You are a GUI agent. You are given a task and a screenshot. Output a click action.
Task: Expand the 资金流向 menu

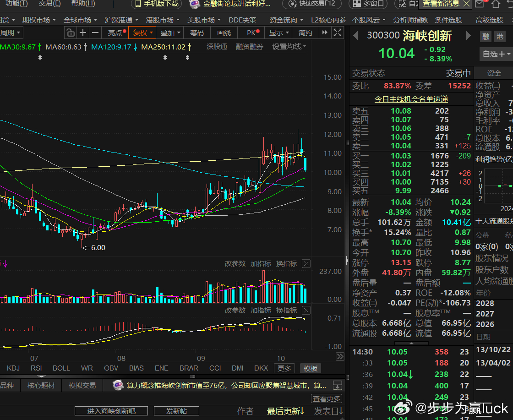pos(286,20)
